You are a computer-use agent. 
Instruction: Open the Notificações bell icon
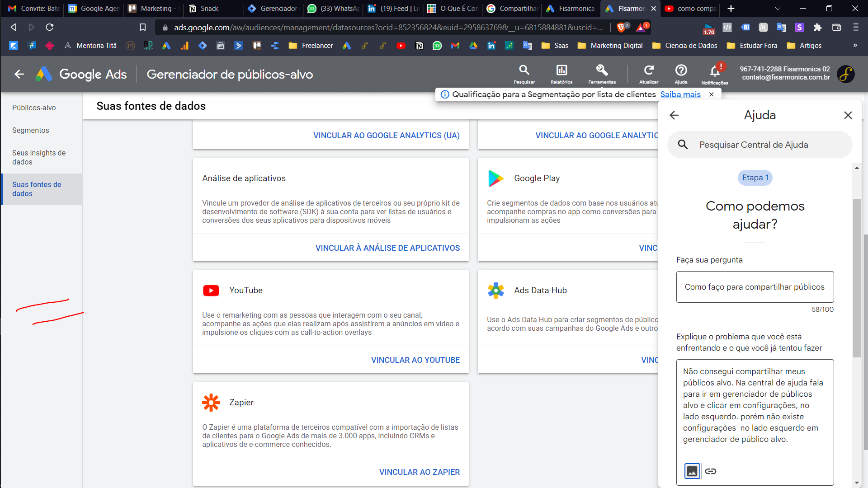pos(715,71)
